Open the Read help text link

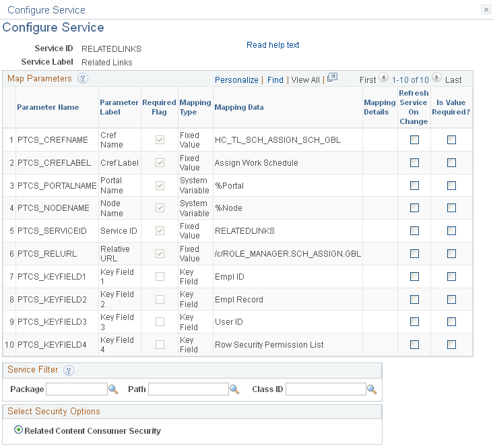(x=273, y=45)
